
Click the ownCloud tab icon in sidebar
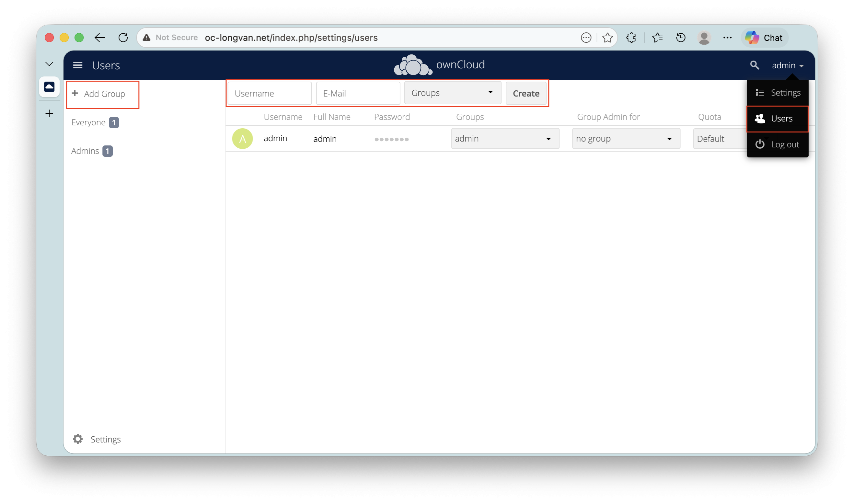pyautogui.click(x=49, y=87)
